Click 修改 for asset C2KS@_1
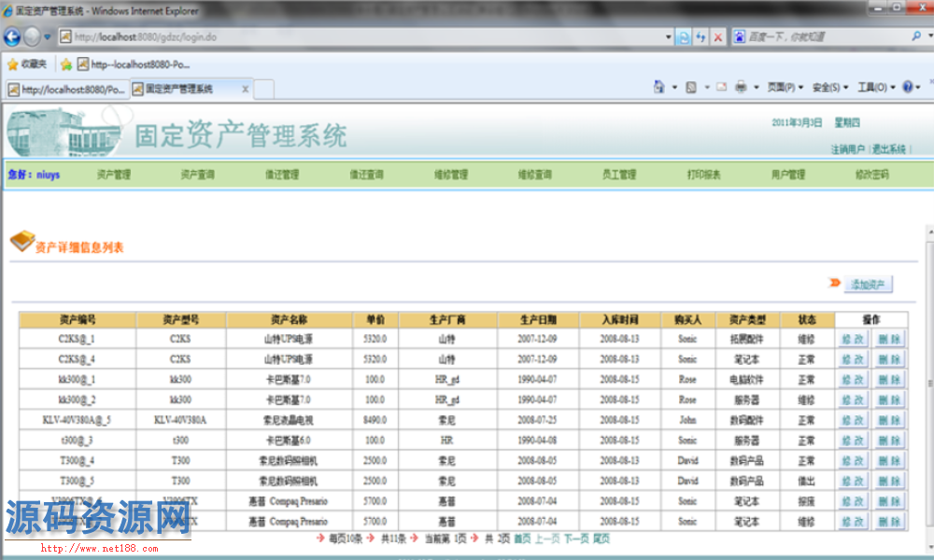The image size is (934, 560). [853, 339]
